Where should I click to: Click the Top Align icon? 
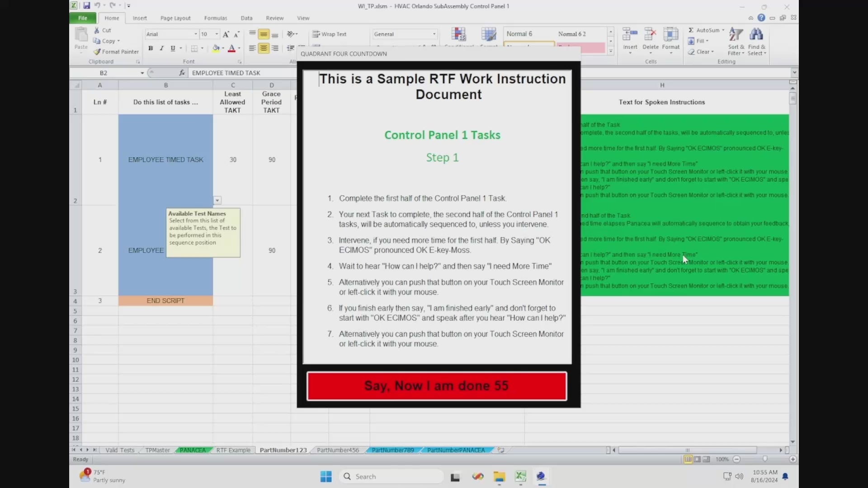point(252,34)
